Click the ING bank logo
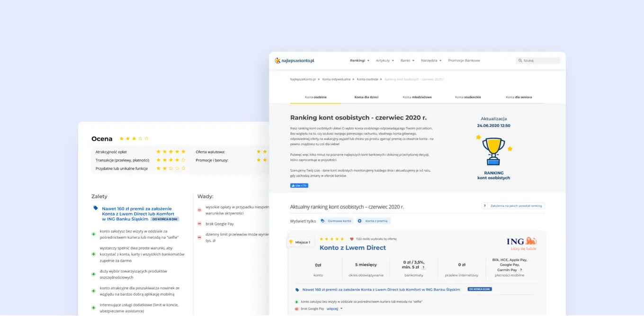 click(521, 244)
